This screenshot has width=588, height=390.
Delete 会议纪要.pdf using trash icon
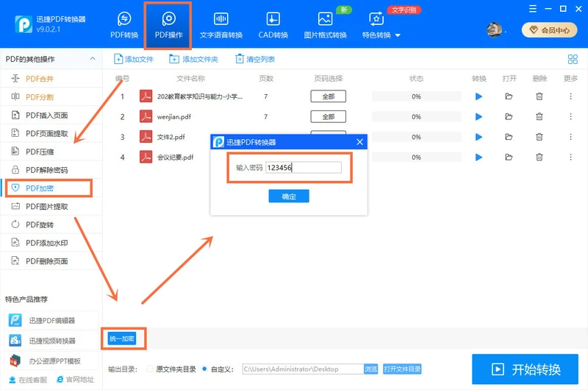pyautogui.click(x=539, y=157)
